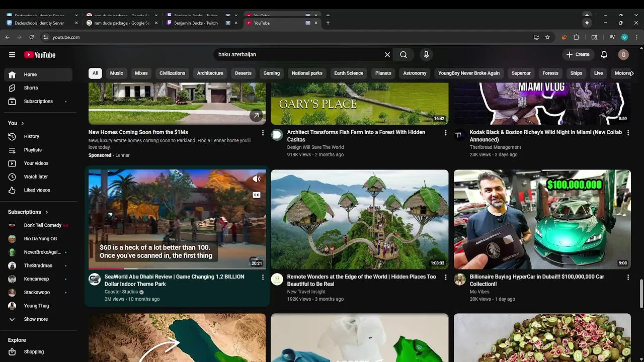This screenshot has width=644, height=362.
Task: Click the search magnifier button
Action: [x=404, y=55]
